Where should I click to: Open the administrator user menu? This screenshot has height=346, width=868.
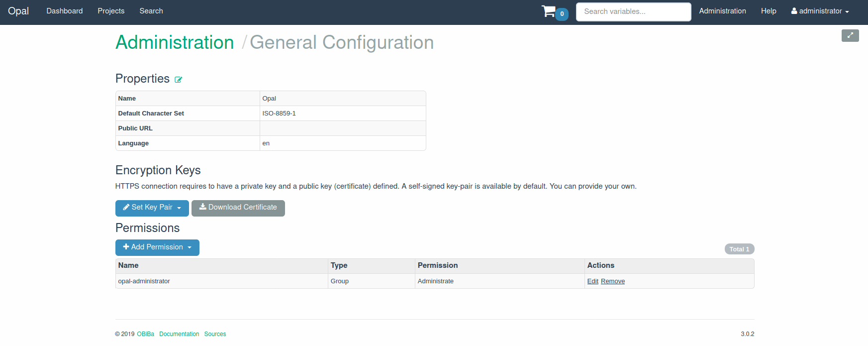click(x=820, y=11)
